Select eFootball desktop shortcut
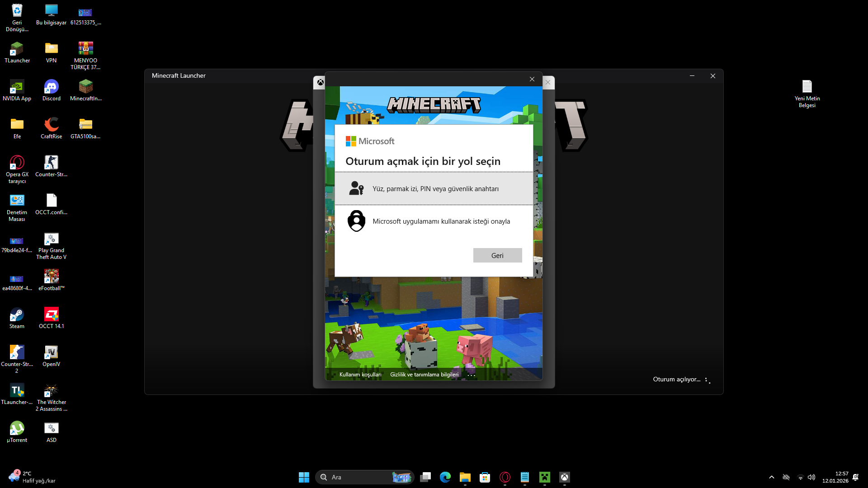 [x=52, y=280]
